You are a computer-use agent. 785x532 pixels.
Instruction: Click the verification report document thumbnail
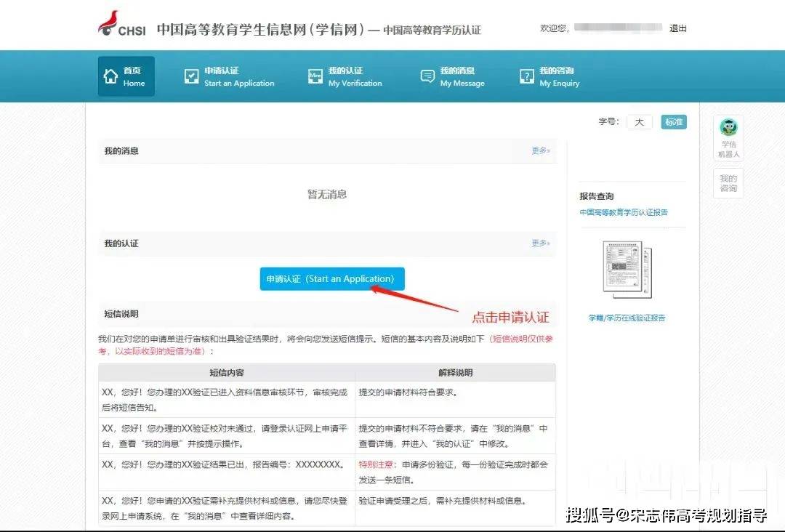(628, 269)
